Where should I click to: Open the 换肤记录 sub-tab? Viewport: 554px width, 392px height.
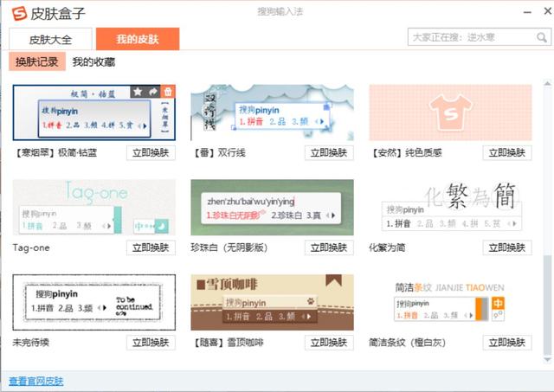tap(37, 61)
